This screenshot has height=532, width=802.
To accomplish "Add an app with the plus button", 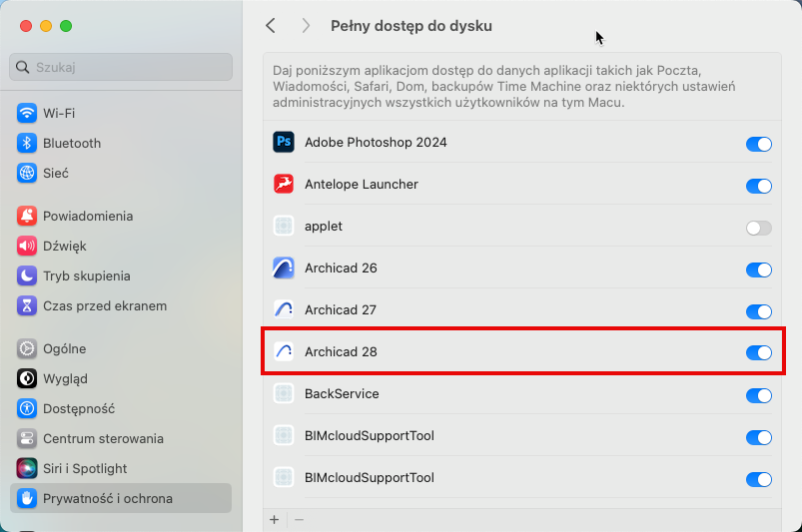I will [275, 520].
